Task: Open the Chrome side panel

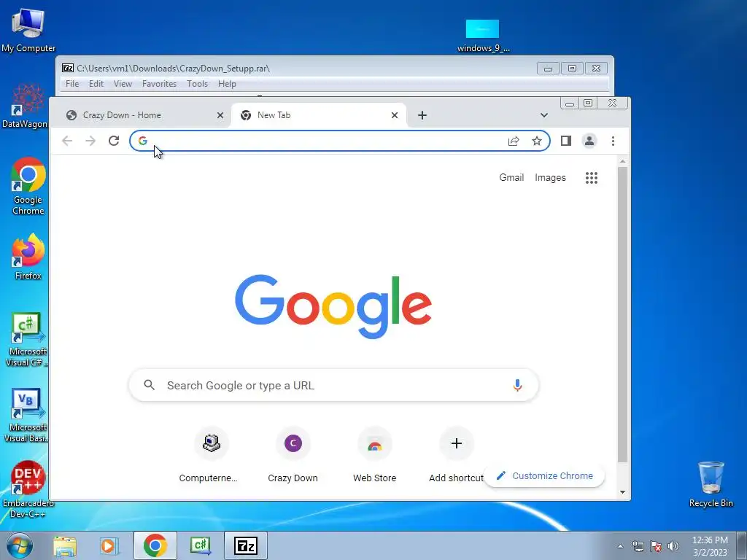Action: [x=566, y=141]
